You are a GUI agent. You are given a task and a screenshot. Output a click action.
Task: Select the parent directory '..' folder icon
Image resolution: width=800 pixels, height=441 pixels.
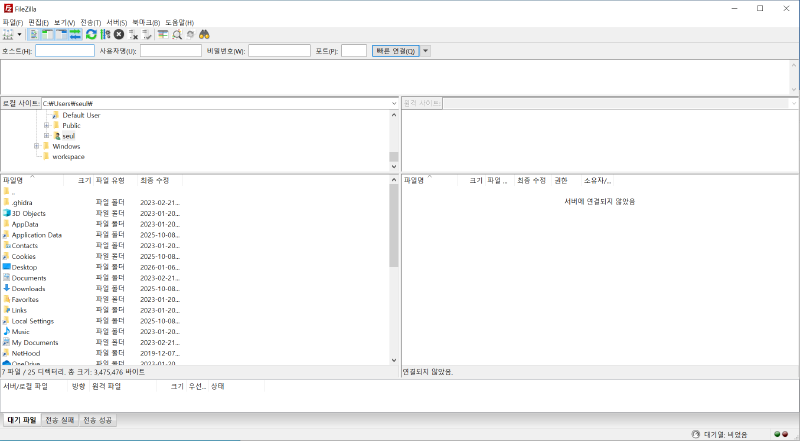[x=6, y=191]
